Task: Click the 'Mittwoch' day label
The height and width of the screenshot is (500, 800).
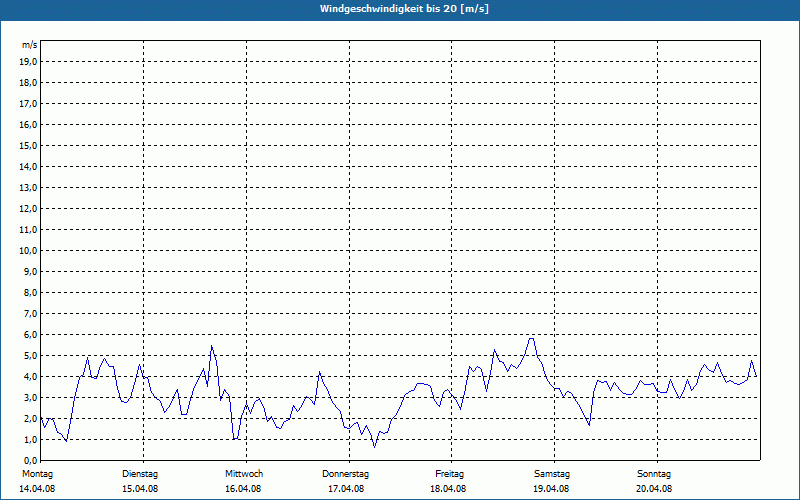Action: [244, 474]
